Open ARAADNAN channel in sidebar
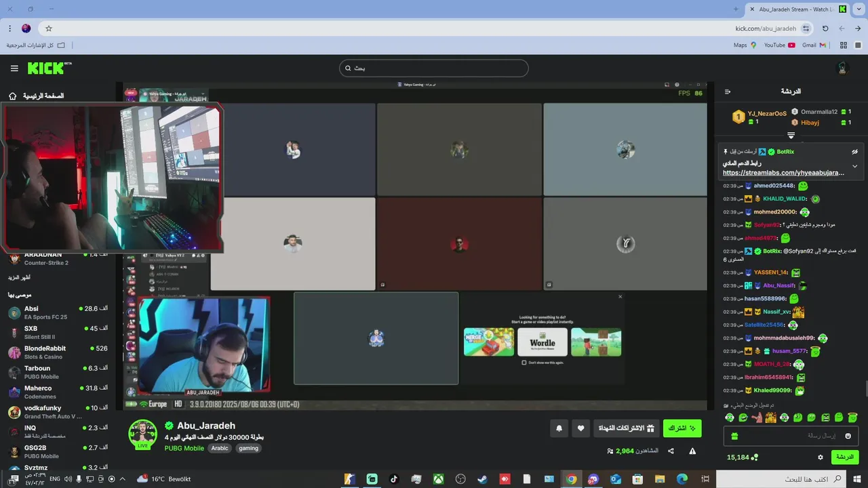Viewport: 868px width, 488px height. click(x=58, y=258)
